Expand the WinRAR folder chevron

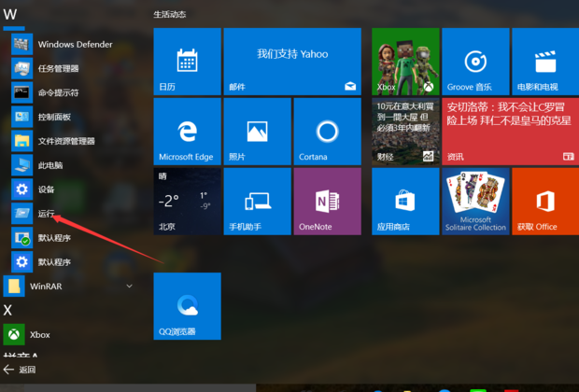[x=129, y=287]
